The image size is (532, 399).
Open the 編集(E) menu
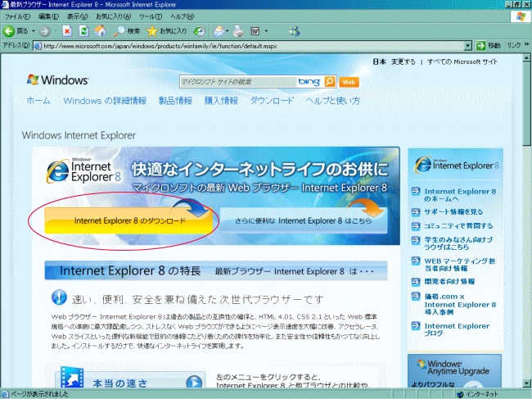coord(48,16)
